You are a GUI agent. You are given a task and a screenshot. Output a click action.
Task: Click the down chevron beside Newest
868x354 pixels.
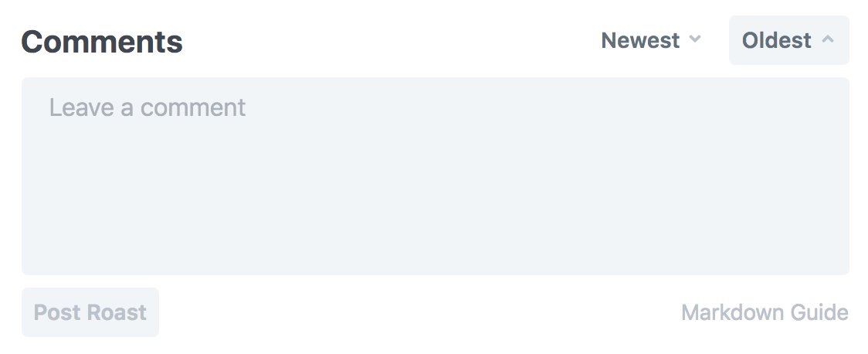tap(695, 39)
